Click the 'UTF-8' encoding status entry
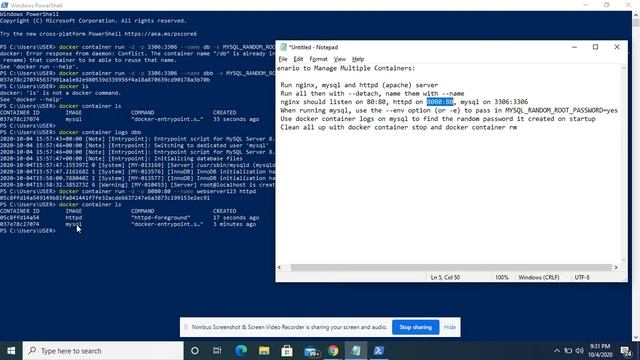Viewport: 640px width, 360px height. coord(582,277)
